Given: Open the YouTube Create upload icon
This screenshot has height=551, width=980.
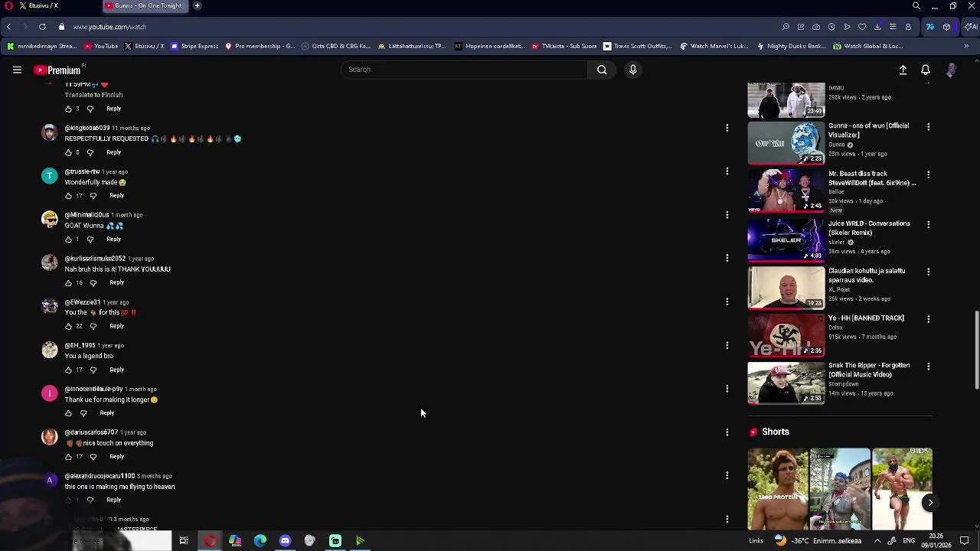Looking at the screenshot, I should 903,70.
